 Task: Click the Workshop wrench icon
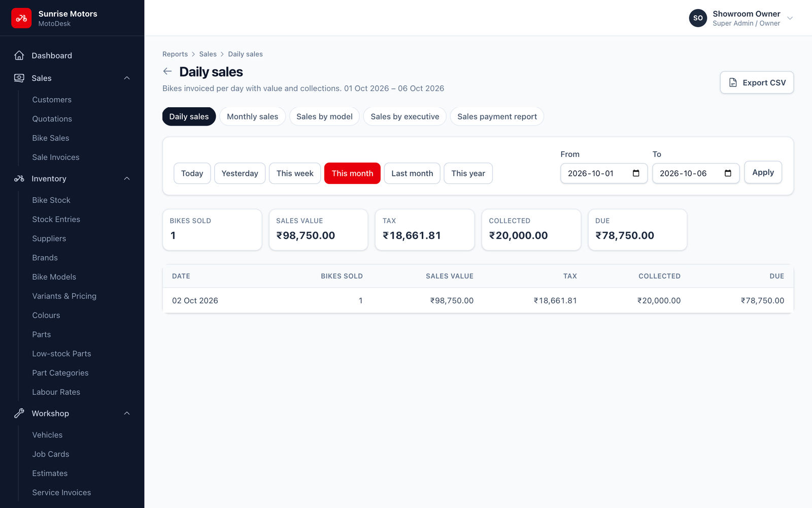[x=19, y=414]
